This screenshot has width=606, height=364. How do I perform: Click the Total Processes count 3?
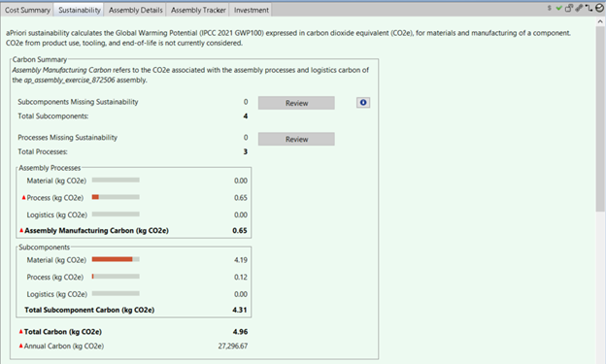(x=246, y=151)
